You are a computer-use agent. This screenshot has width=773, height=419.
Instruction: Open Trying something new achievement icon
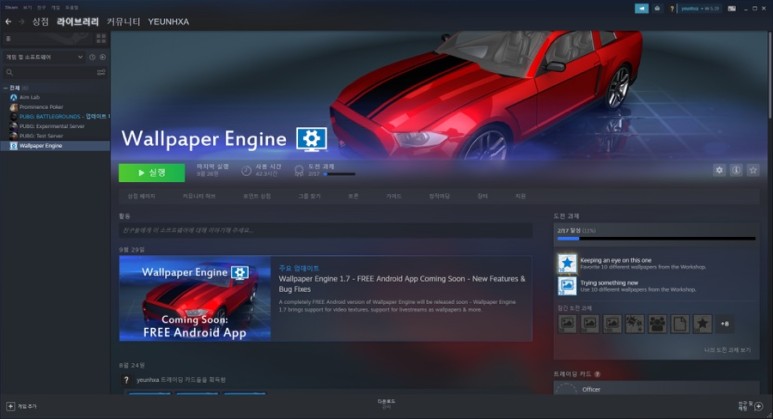click(567, 286)
